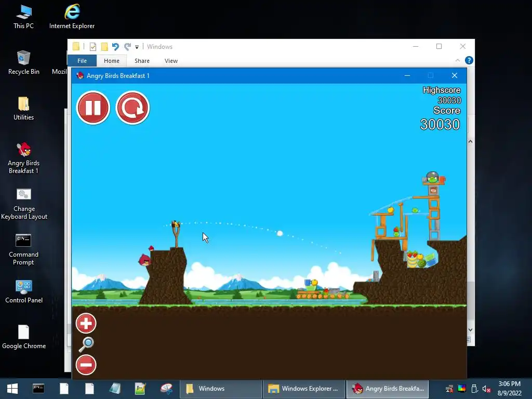Switch to the View ribbon tab

click(x=171, y=61)
